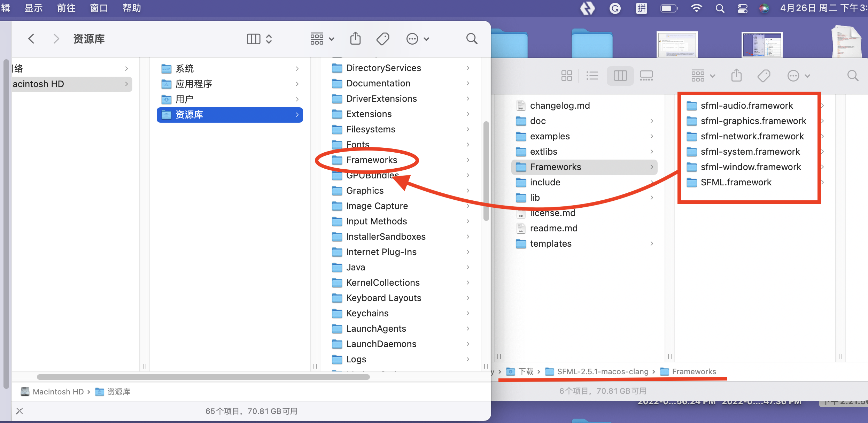Screen dimensions: 868x423
Task: Open search in left Finder window
Action: click(x=472, y=39)
